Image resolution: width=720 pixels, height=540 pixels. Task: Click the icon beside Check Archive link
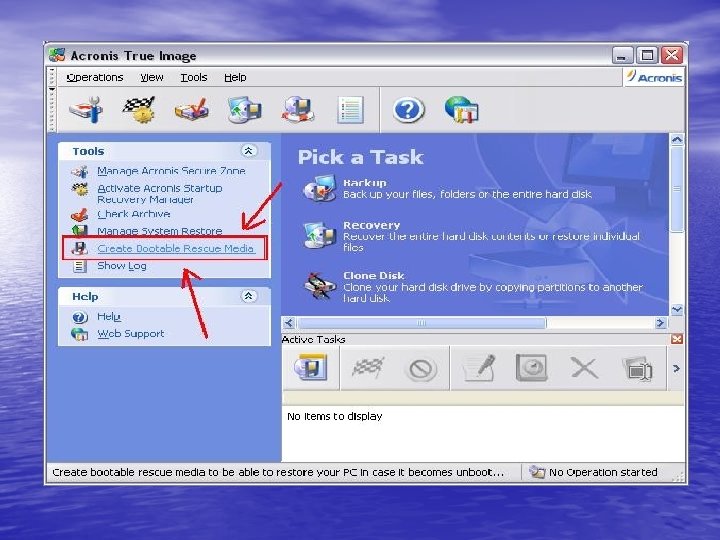pos(80,214)
